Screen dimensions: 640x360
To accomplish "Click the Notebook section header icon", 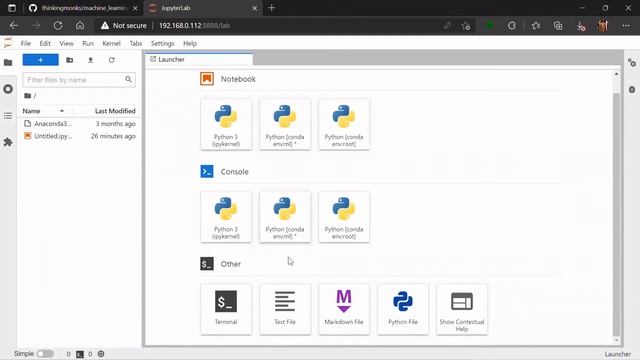I will (x=207, y=79).
